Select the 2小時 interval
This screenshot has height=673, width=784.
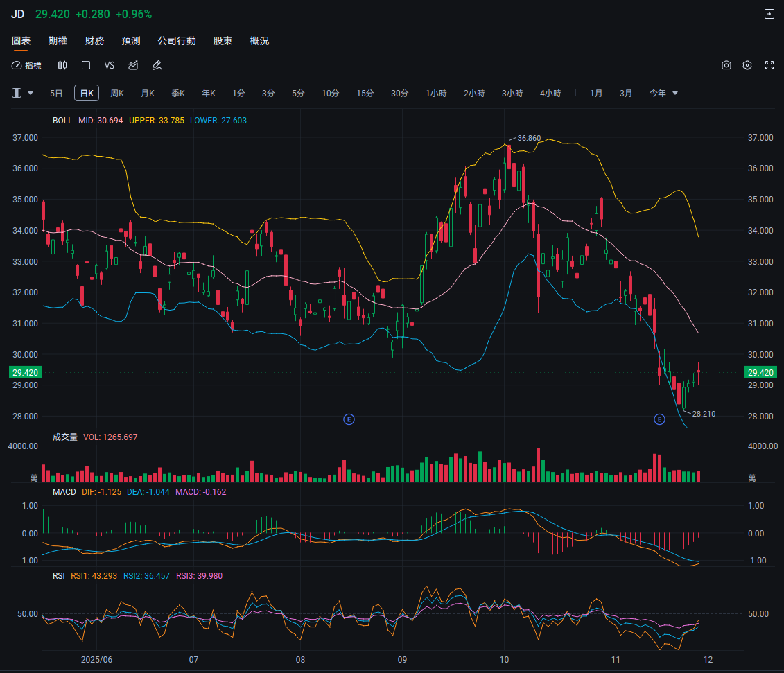474,93
